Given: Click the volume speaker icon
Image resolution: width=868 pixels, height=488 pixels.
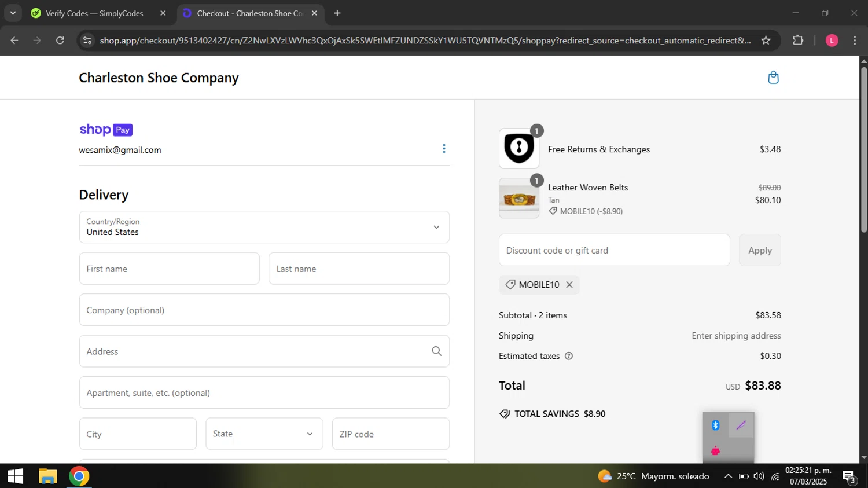Looking at the screenshot, I should [759, 476].
